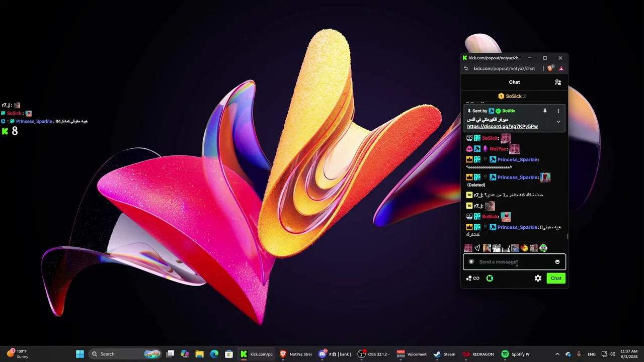Viewport: 644px width, 362px height.
Task: Open clock showing 11:37 AM
Action: pyautogui.click(x=629, y=354)
